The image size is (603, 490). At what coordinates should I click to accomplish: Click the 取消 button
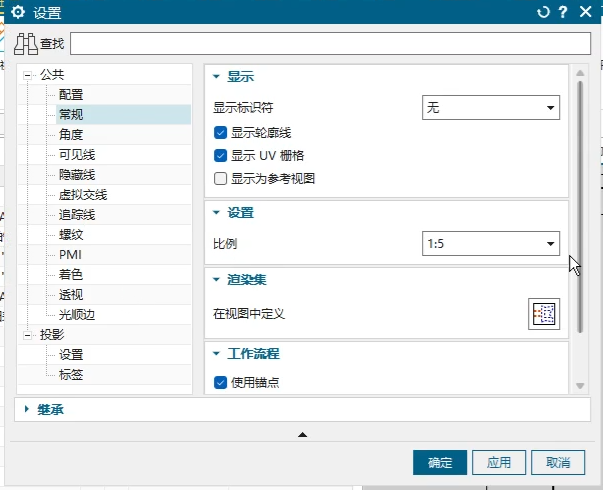point(558,462)
